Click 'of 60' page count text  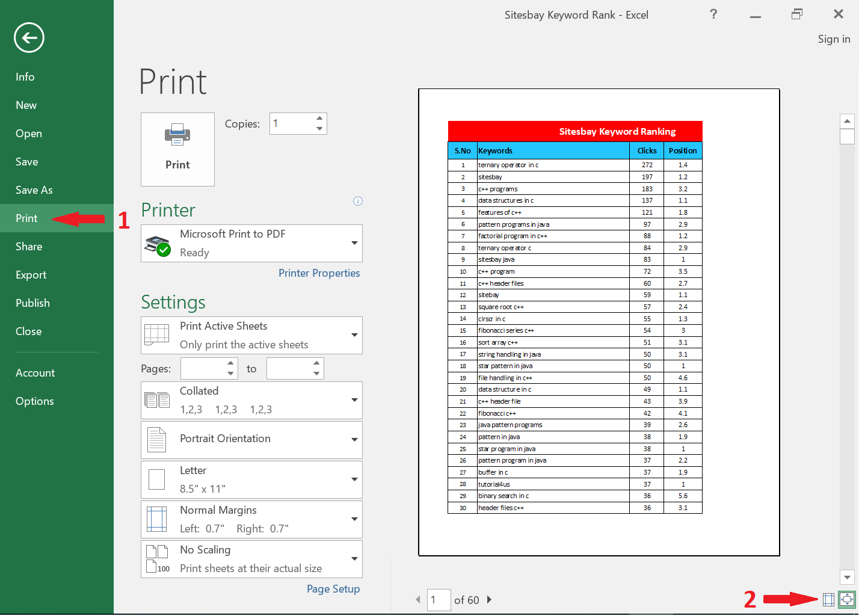pyautogui.click(x=467, y=600)
